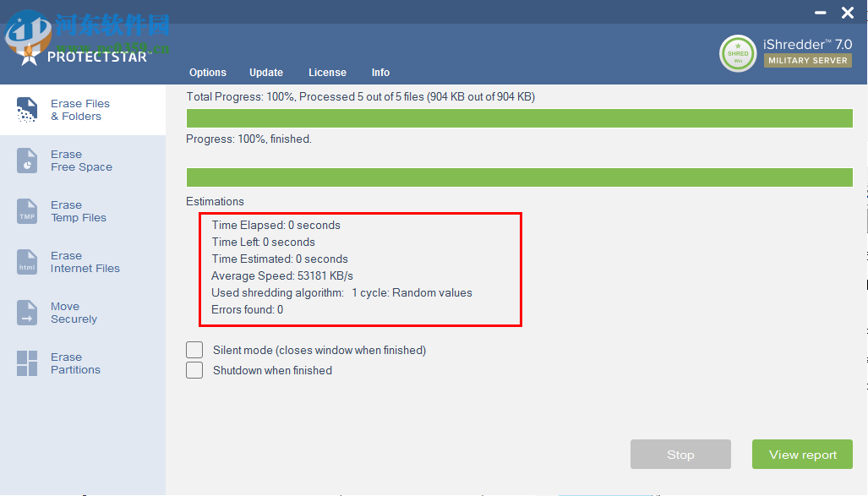Viewport: 868px width, 496px height.
Task: Click 'Average Speed: 53181 KB/s' line
Action: 281,275
